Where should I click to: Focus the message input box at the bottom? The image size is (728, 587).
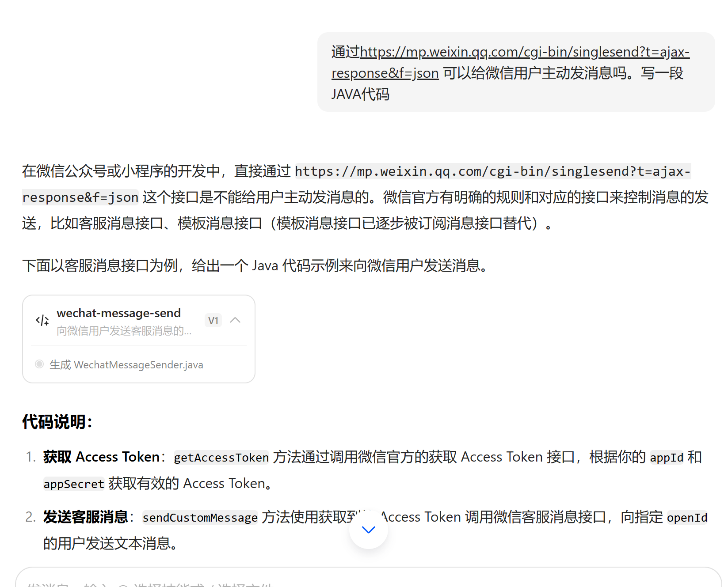369,578
